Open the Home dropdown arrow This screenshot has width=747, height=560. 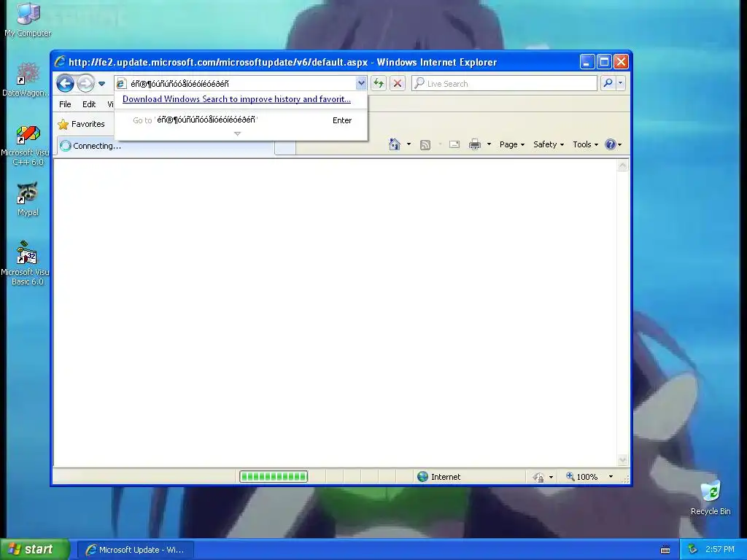click(409, 144)
